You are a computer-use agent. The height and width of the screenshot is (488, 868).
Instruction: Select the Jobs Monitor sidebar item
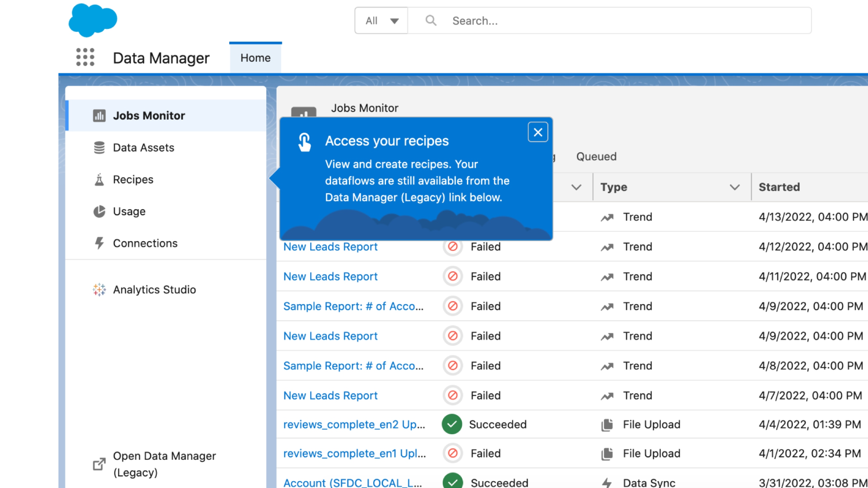149,116
